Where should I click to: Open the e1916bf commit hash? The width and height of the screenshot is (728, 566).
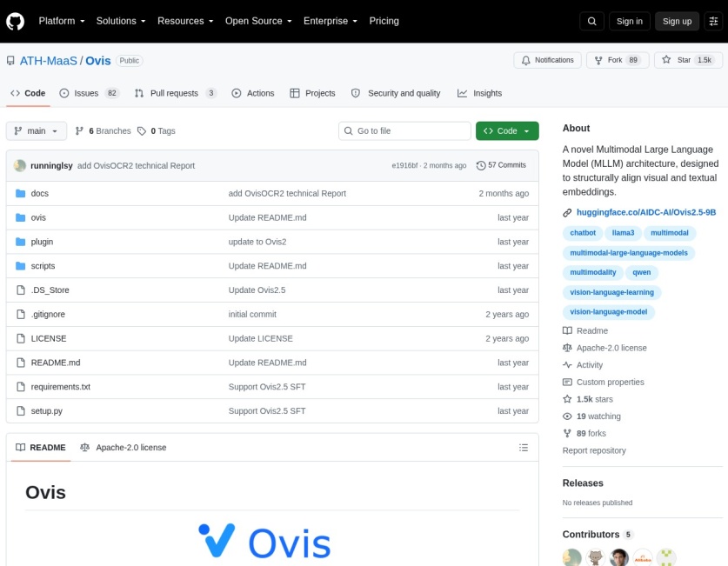[404, 165]
